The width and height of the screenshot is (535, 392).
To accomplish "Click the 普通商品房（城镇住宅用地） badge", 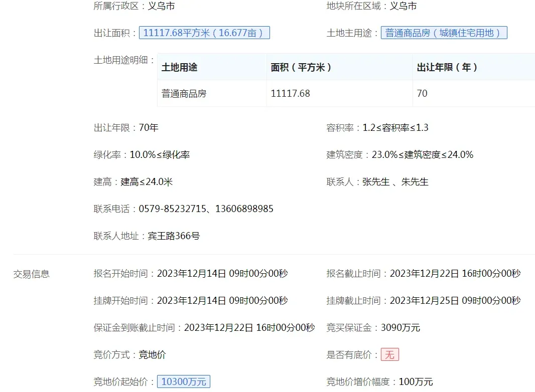I will tap(444, 33).
